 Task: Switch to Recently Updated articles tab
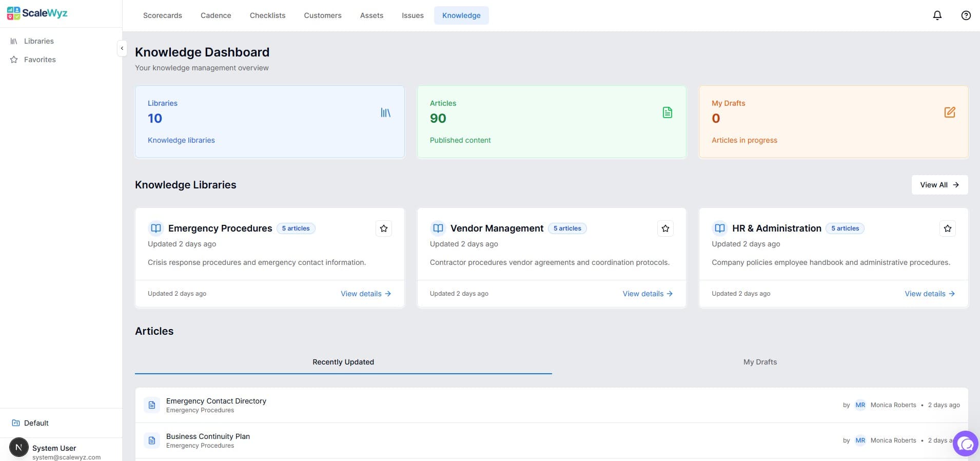click(343, 362)
